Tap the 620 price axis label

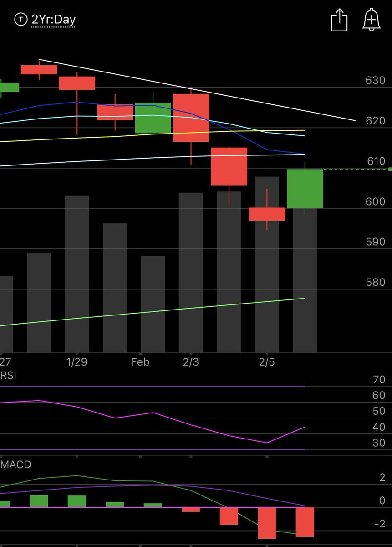[x=376, y=121]
